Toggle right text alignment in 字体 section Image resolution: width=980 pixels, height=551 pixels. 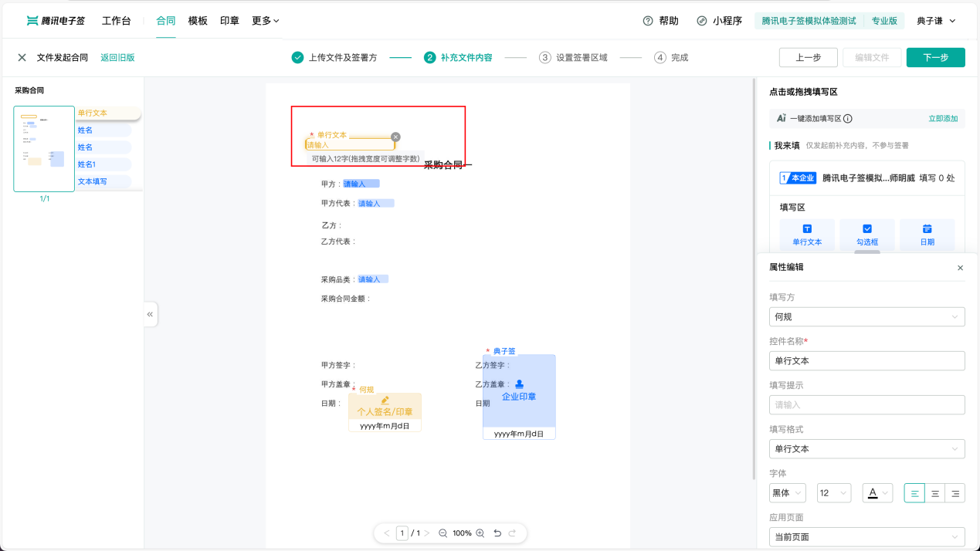955,492
